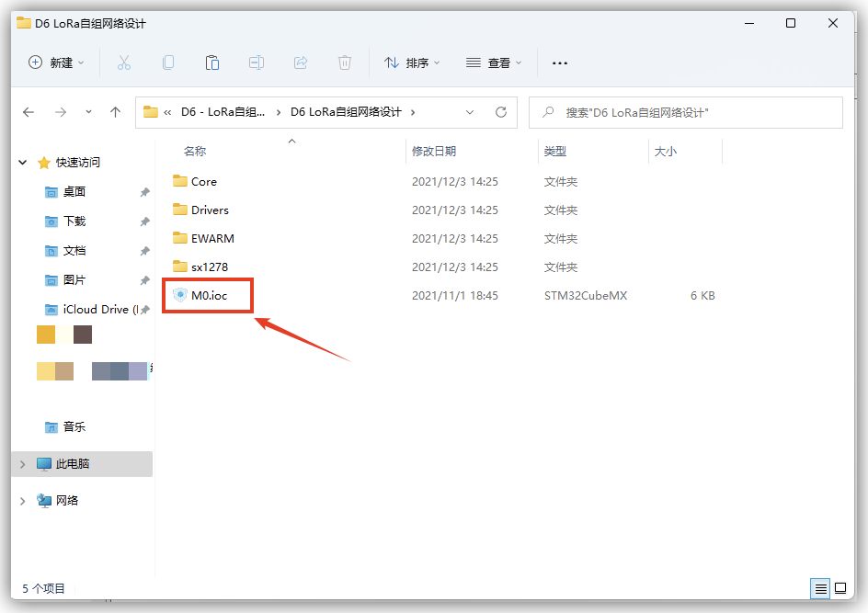
Task: Open the 查看 view menu
Action: pos(494,63)
